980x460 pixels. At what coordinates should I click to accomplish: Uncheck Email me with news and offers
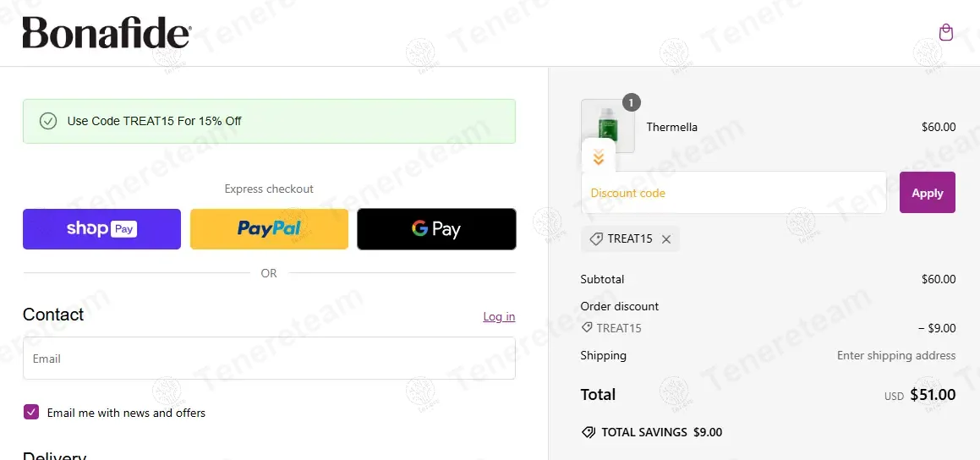click(31, 413)
